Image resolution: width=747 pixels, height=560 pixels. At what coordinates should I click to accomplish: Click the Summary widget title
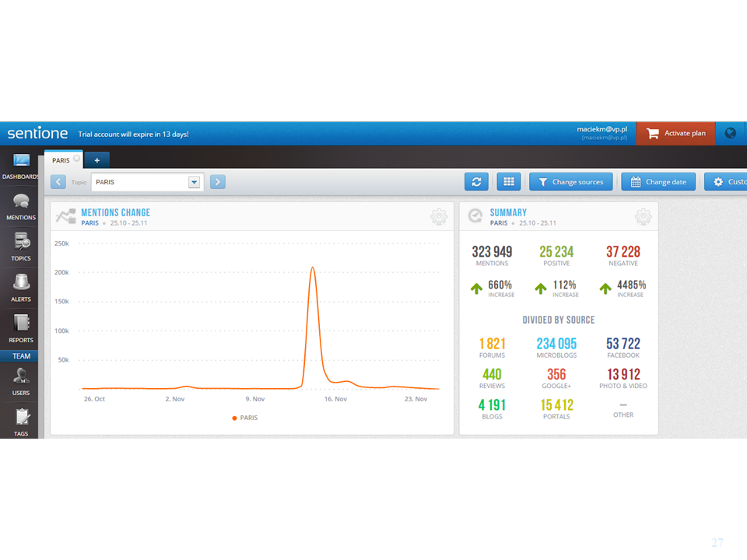pos(508,212)
